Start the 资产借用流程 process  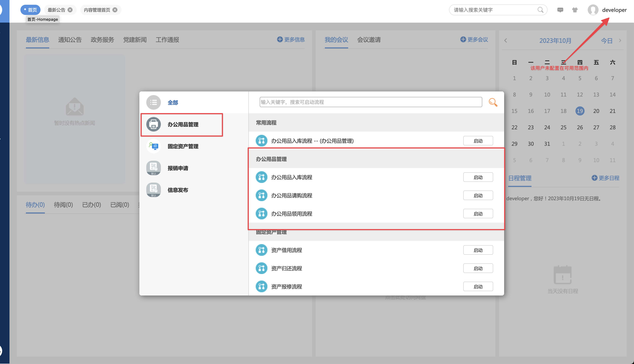[x=478, y=250]
